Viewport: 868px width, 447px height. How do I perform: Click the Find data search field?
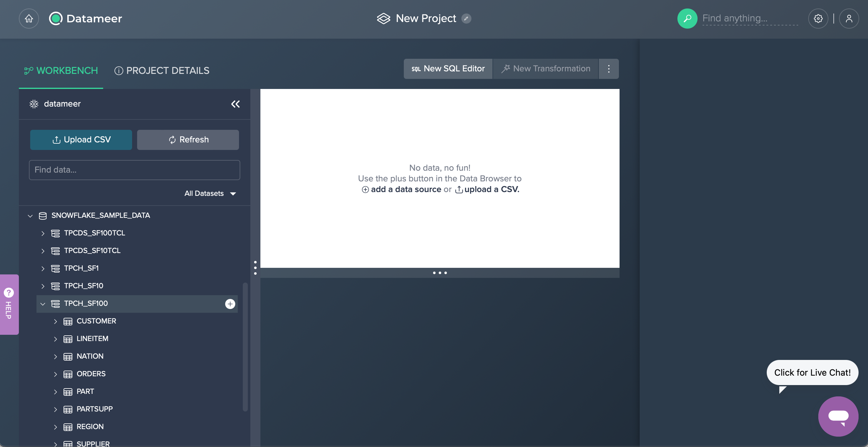pyautogui.click(x=134, y=170)
